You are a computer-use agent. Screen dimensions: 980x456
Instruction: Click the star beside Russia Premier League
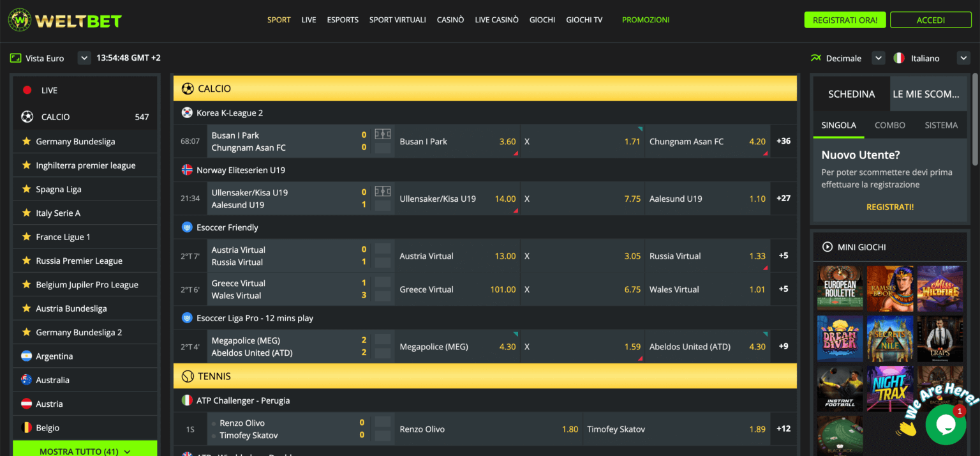pyautogui.click(x=26, y=261)
